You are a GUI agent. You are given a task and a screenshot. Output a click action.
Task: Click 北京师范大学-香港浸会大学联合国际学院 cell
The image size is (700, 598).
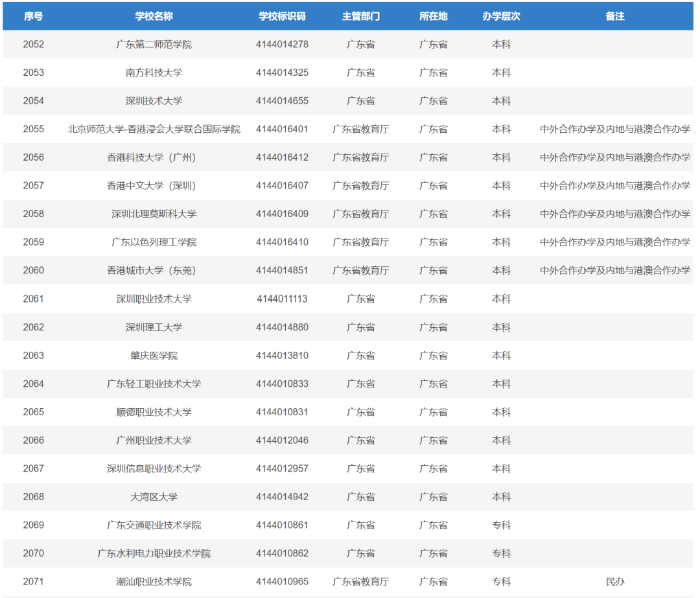point(154,129)
